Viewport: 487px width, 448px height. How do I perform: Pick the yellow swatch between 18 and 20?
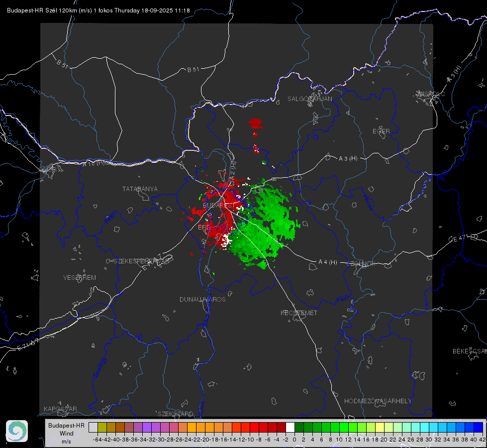coord(380,427)
